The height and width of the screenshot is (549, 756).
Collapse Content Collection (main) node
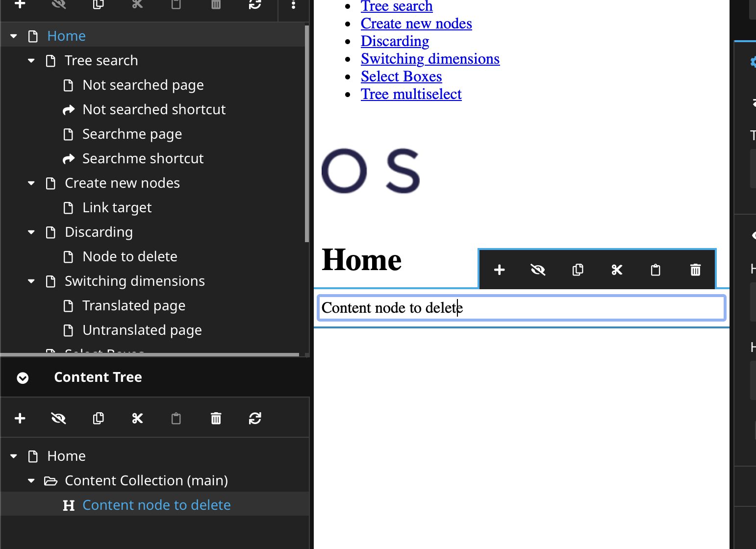coord(31,481)
